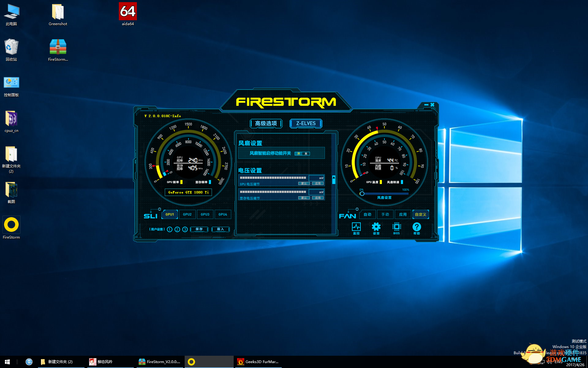Viewport: 588px width, 368px height.
Task: Turn fan smart stop on (开)
Action: click(x=299, y=154)
